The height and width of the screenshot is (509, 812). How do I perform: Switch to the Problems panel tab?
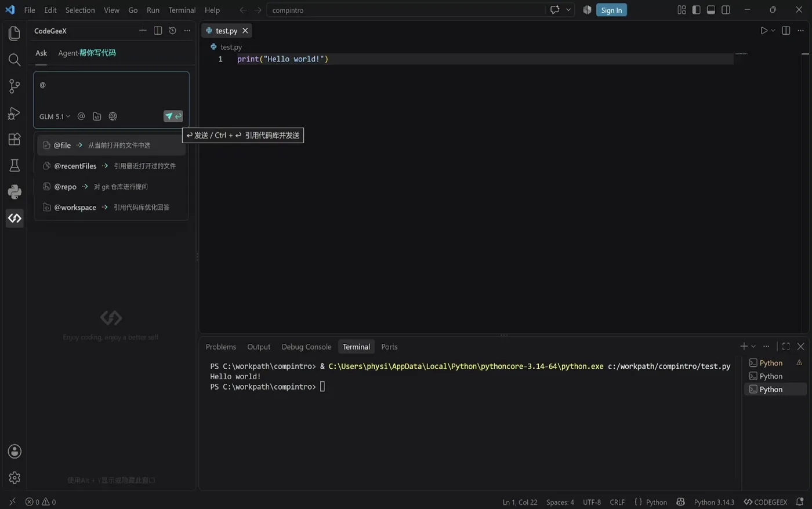tap(221, 347)
